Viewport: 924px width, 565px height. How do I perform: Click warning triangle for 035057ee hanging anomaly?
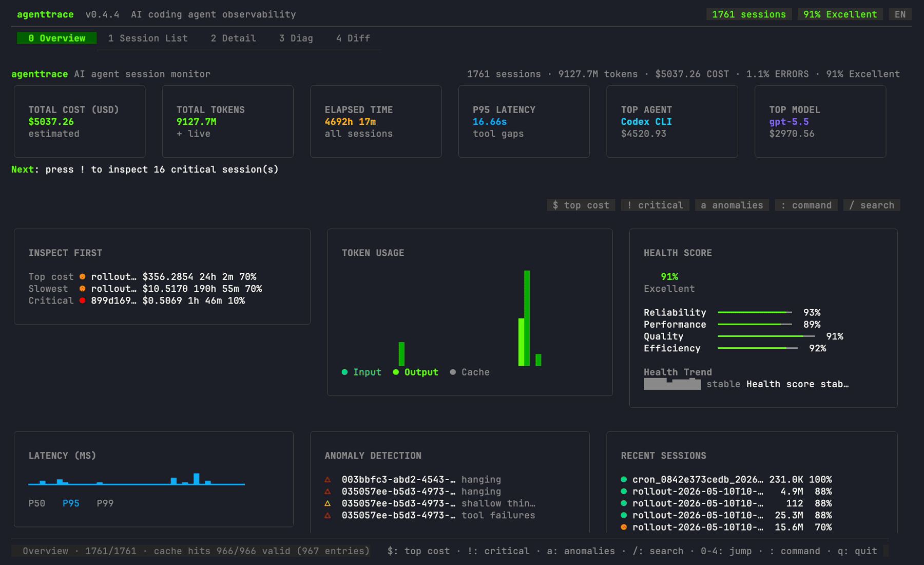(x=328, y=491)
